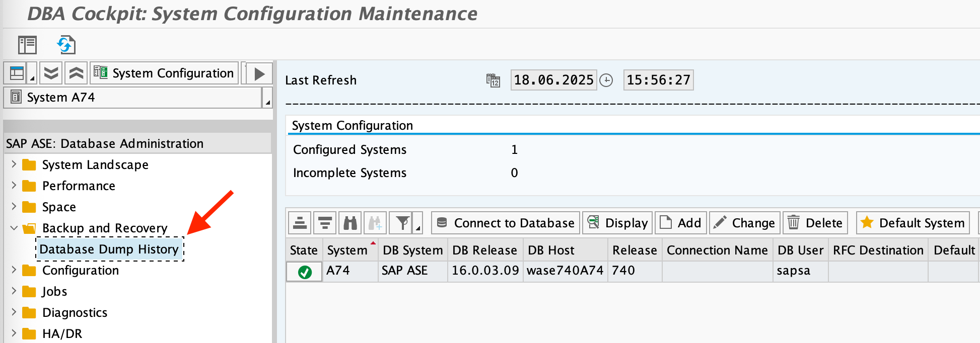980x343 pixels.
Task: Click the Last Refresh date field
Action: (x=553, y=80)
